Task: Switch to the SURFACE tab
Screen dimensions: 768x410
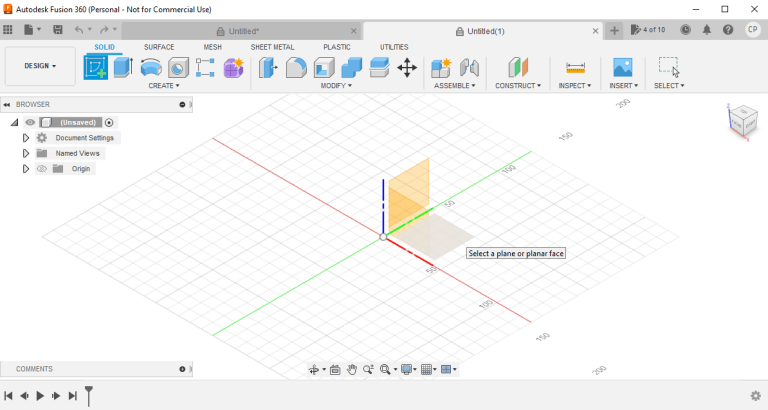Action: coord(159,47)
